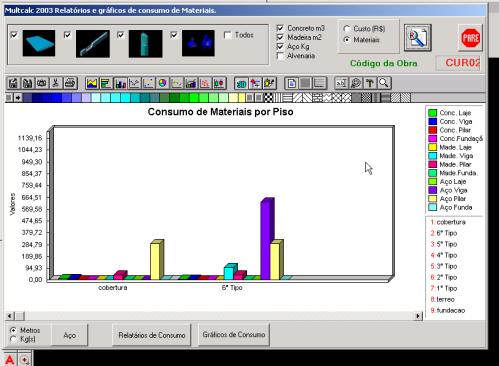Toggle the 3D view toolbar icon
The image size is (499, 366).
tap(241, 83)
